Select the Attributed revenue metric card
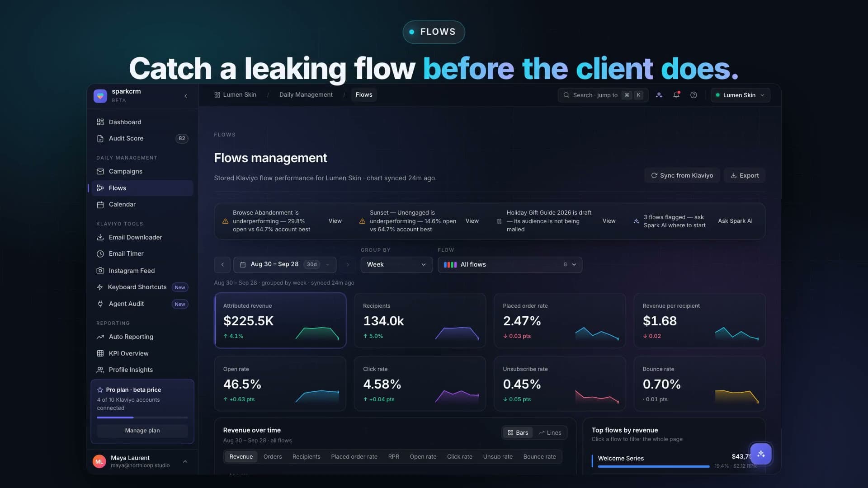 280,320
